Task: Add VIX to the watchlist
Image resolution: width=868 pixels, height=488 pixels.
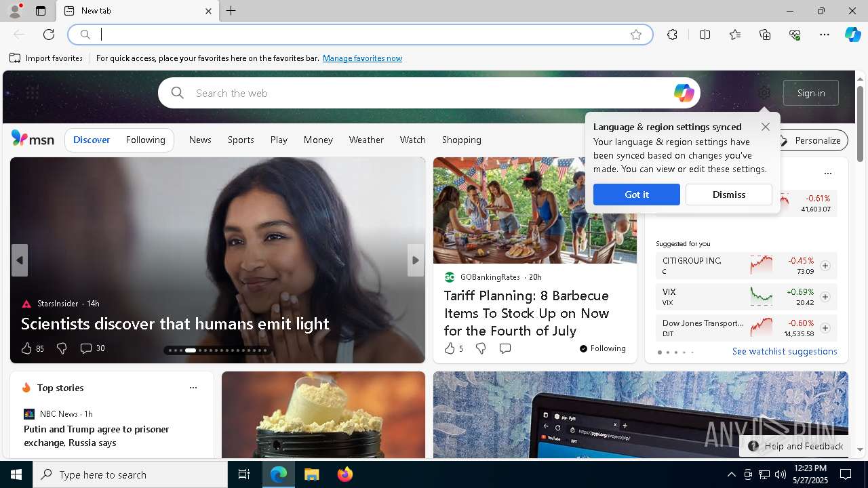Action: [x=825, y=297]
